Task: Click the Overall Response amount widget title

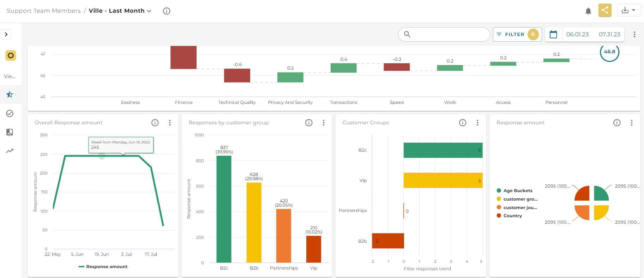Action: point(68,123)
